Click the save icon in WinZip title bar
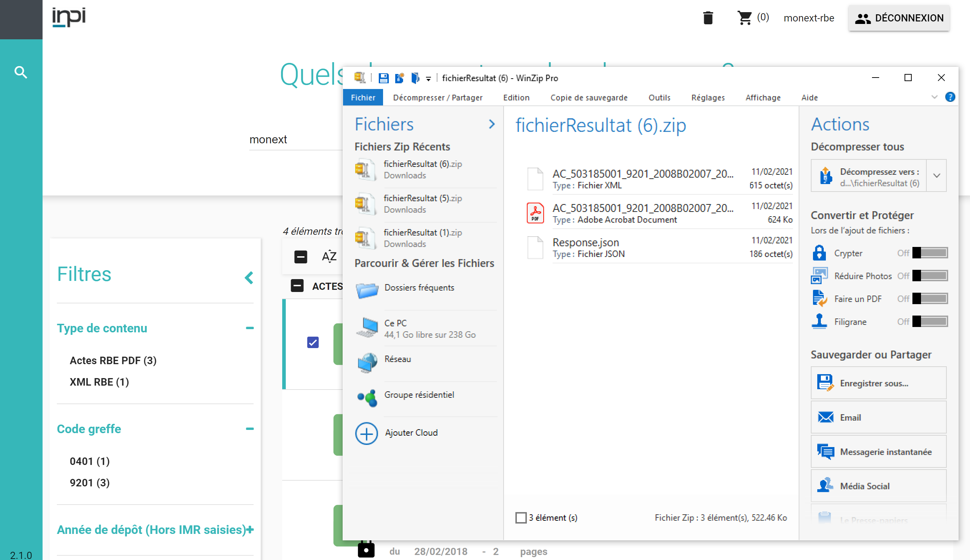This screenshot has height=560, width=970. point(383,78)
